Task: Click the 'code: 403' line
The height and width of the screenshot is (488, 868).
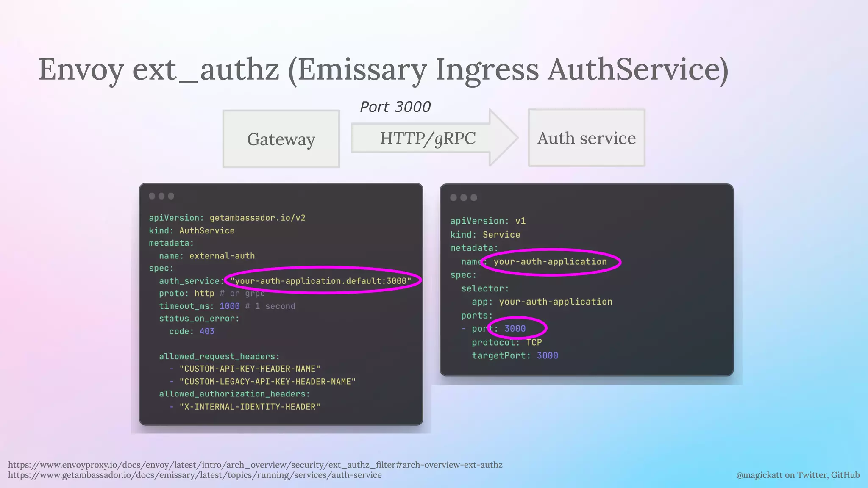Action: click(x=192, y=331)
